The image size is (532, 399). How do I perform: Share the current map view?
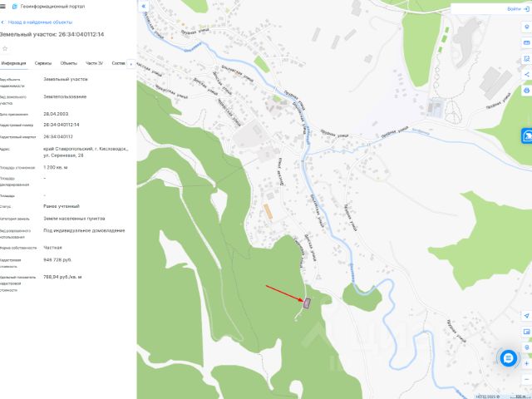526,75
